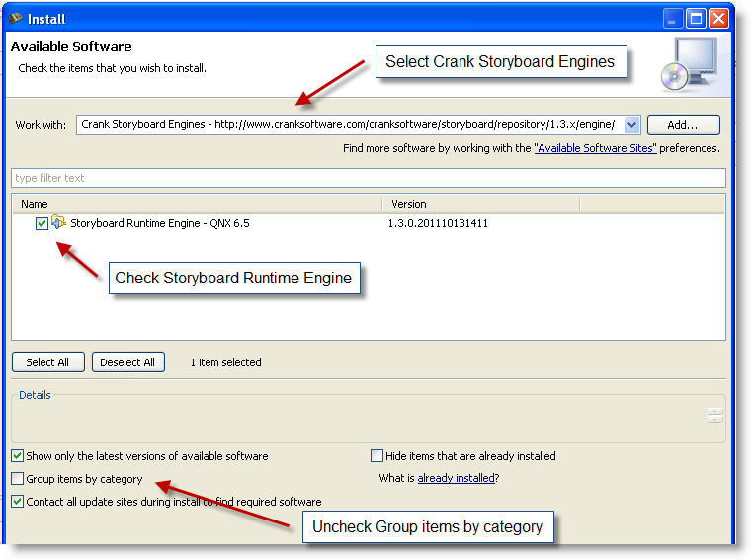Click version 1.3.0.201110131411 cell

pos(438,223)
